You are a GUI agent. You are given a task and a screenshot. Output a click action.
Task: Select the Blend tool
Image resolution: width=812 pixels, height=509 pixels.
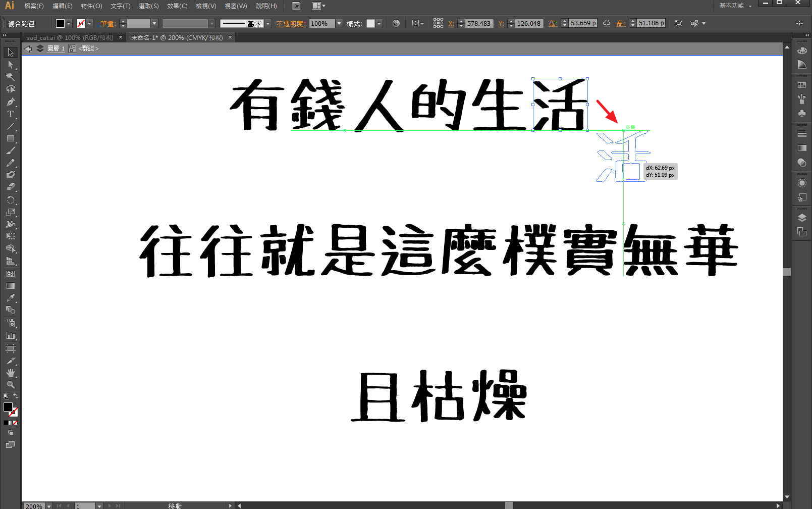(11, 310)
